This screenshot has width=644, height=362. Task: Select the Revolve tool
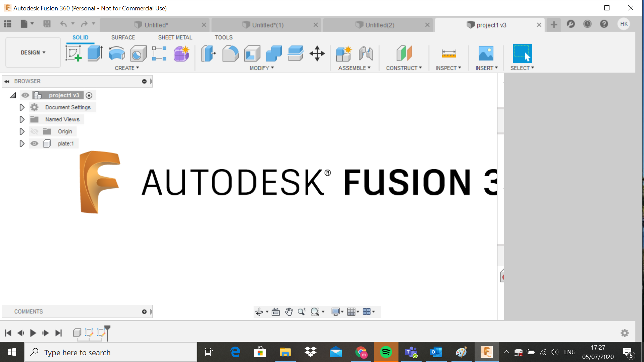tap(116, 54)
